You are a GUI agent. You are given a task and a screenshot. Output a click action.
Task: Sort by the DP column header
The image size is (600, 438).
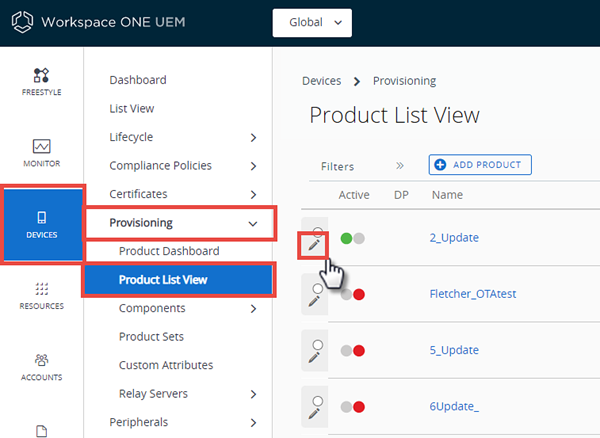pyautogui.click(x=401, y=195)
